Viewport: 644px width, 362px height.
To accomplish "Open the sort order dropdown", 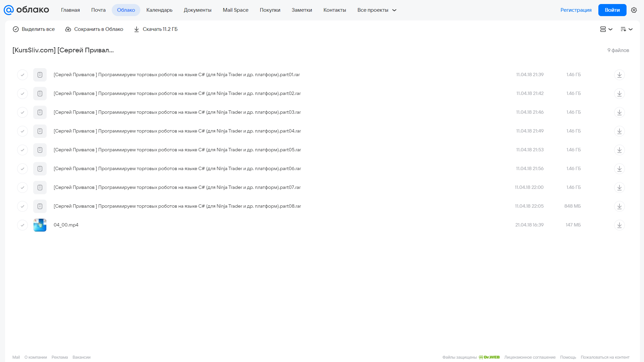I will (x=627, y=29).
